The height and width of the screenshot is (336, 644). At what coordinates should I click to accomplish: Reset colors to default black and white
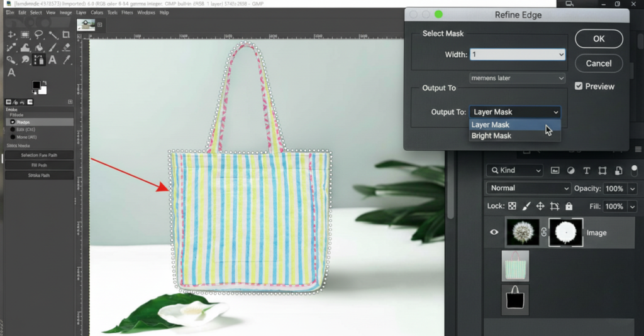[35, 92]
